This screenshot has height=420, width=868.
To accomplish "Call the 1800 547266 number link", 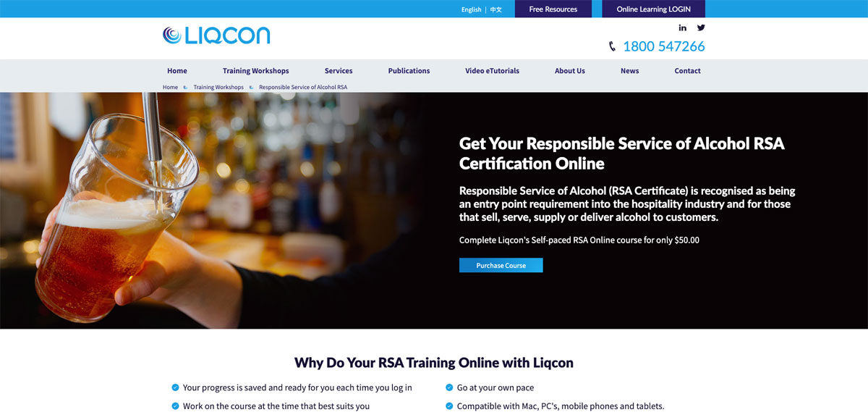I will pos(663,46).
